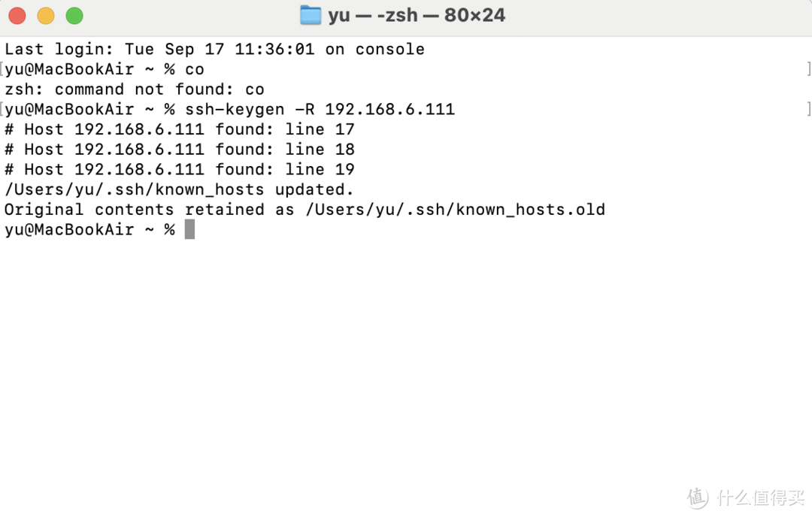Close the Terminal window with red button

tap(17, 15)
